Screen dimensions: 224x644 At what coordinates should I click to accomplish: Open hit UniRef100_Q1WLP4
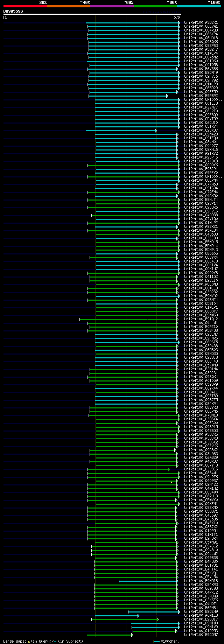pos(201,53)
